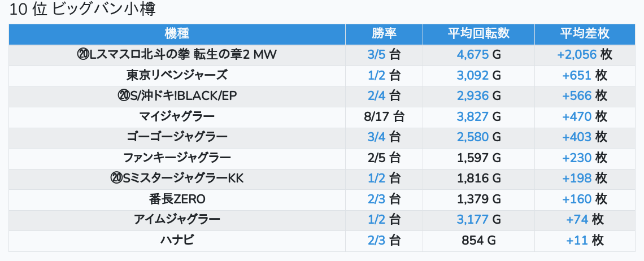Select the 平均差枚 column header

pyautogui.click(x=584, y=34)
